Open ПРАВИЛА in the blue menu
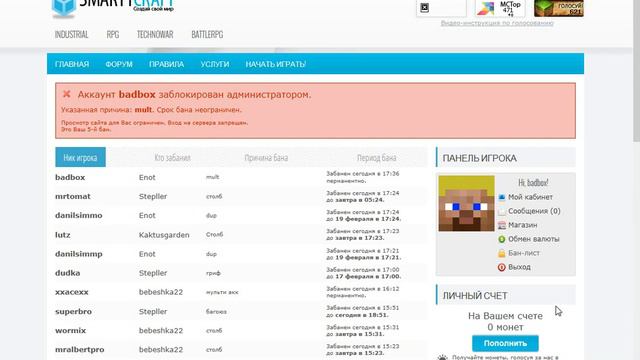Image resolution: width=640 pixels, height=360 pixels. tap(167, 64)
